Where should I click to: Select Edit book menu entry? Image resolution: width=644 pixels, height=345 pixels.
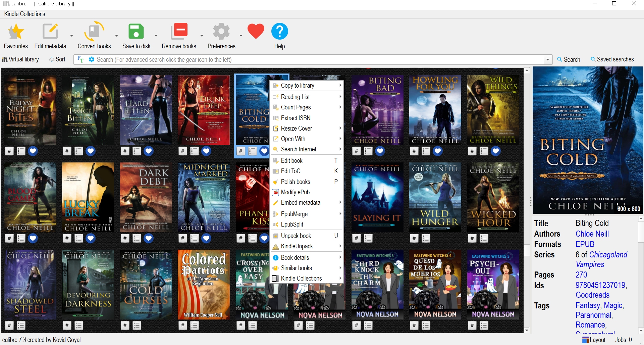pos(307,160)
